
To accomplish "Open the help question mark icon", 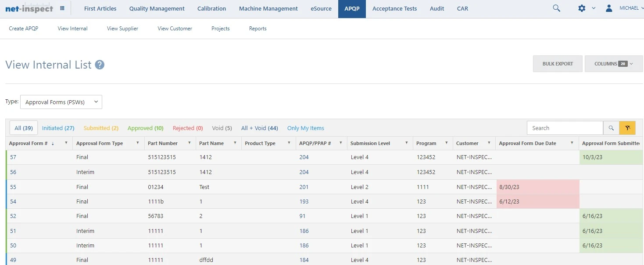I will click(100, 65).
